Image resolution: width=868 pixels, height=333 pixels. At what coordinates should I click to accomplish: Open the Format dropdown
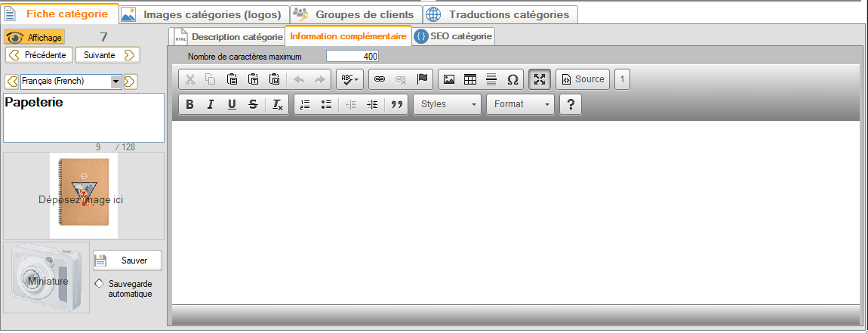click(x=520, y=104)
